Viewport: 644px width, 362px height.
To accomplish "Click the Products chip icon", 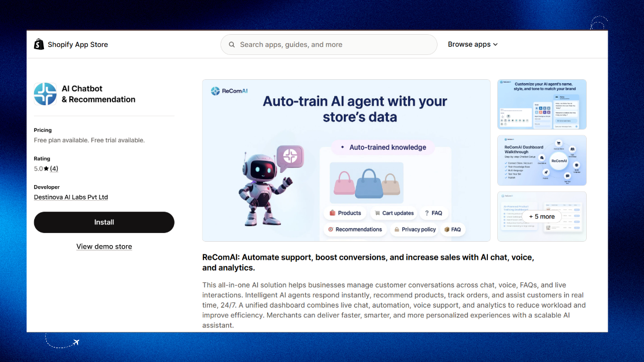I will [x=332, y=213].
